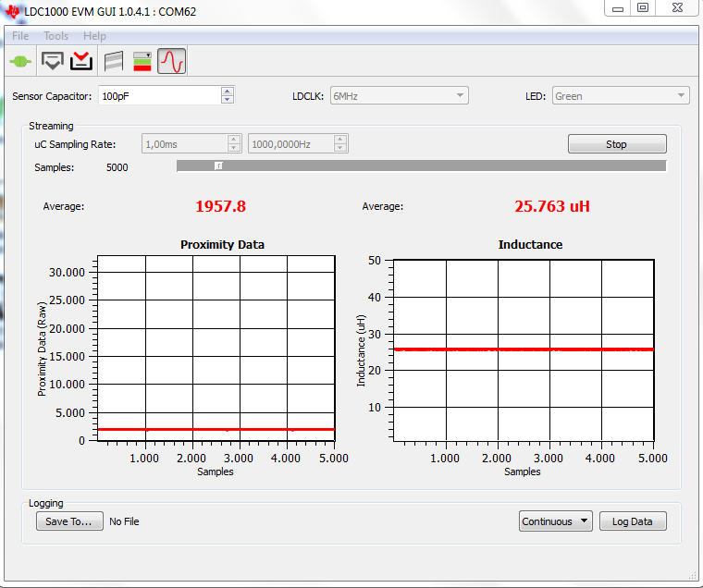The image size is (703, 588).
Task: Select the red waveform streaming icon
Action: [172, 61]
